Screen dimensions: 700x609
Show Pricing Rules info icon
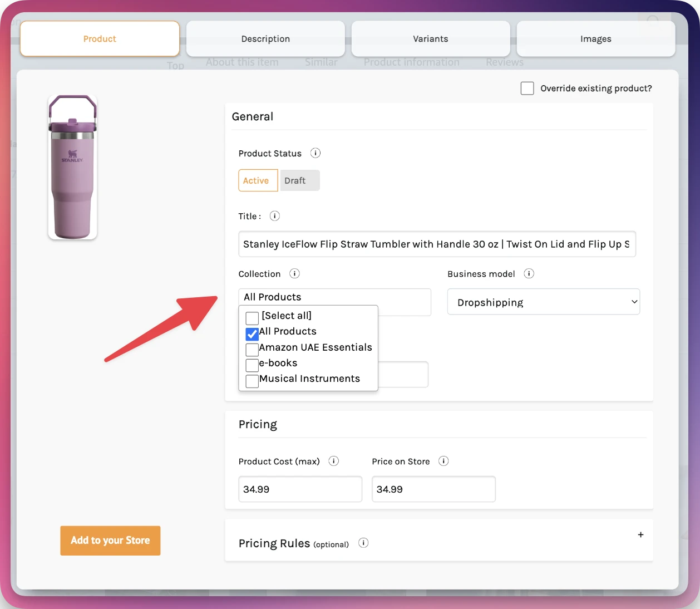[363, 543]
